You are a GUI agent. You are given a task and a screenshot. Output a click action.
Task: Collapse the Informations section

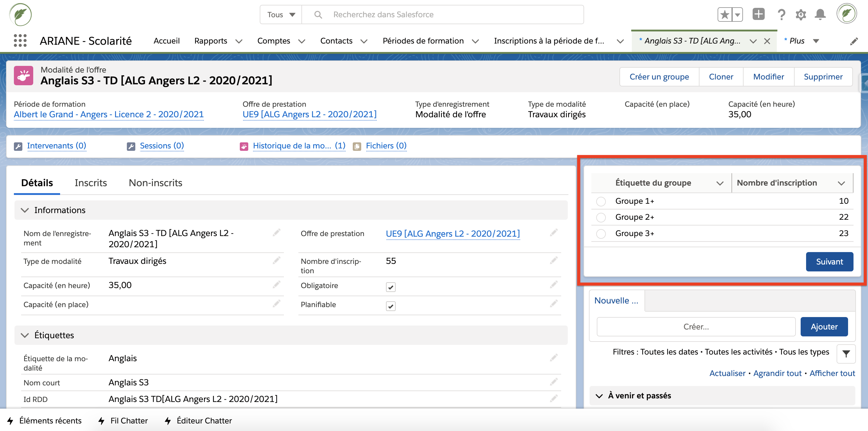coord(25,210)
